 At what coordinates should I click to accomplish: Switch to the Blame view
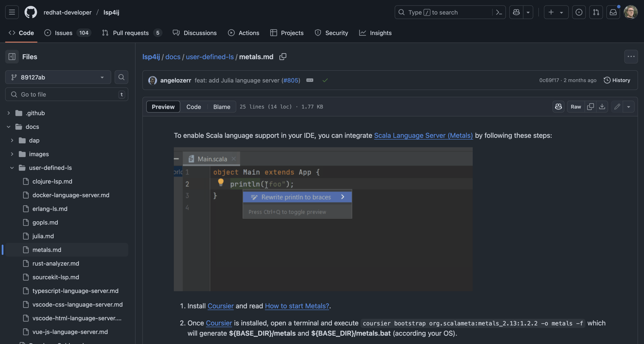pyautogui.click(x=222, y=107)
